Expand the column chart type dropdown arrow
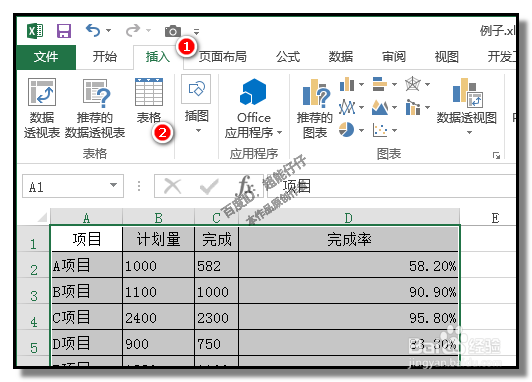Screen dimensions: 532x382 (361, 84)
